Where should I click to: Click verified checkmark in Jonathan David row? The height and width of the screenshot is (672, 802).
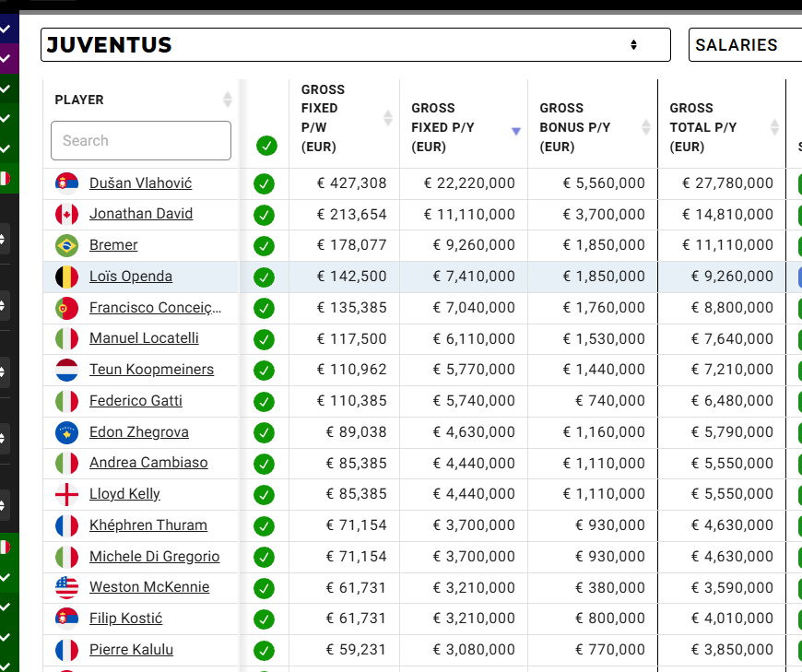[264, 215]
